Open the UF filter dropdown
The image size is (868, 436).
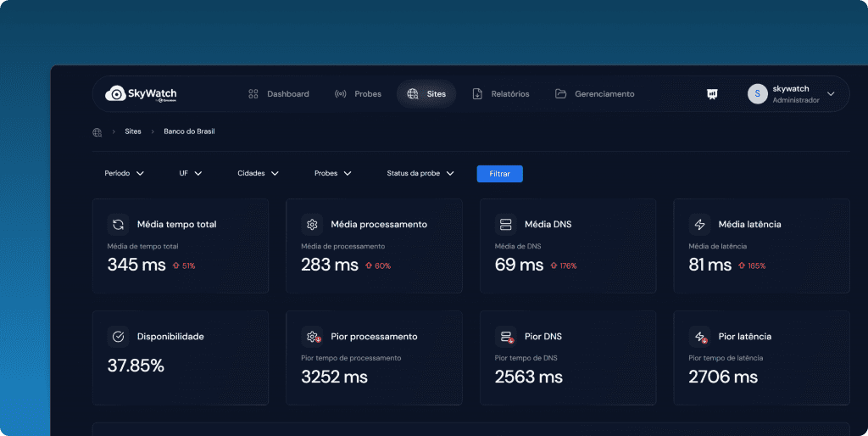tap(191, 173)
